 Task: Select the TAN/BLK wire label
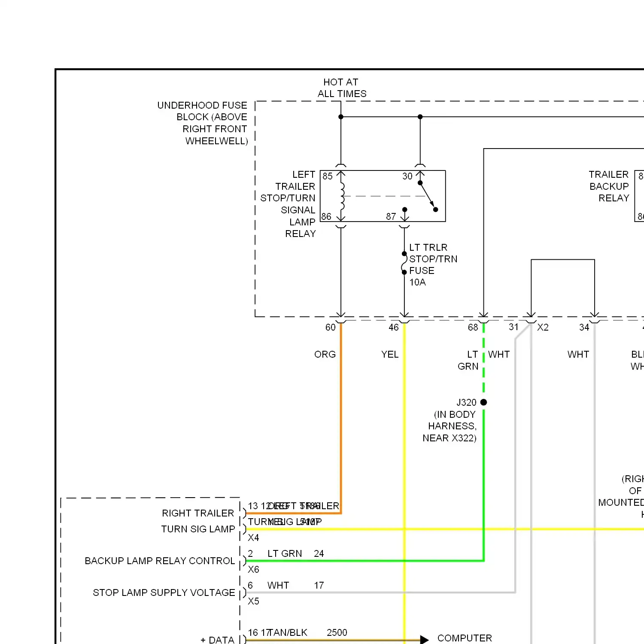click(288, 633)
